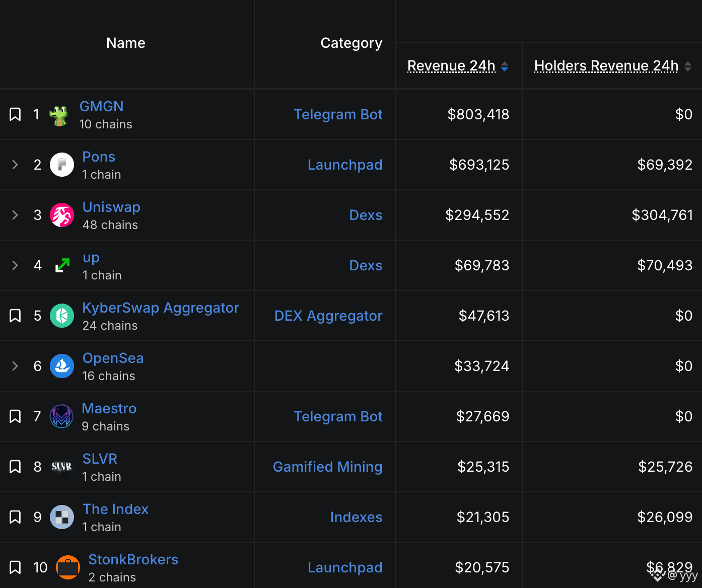
Task: Open the DEX Aggregator category link
Action: pyautogui.click(x=328, y=316)
